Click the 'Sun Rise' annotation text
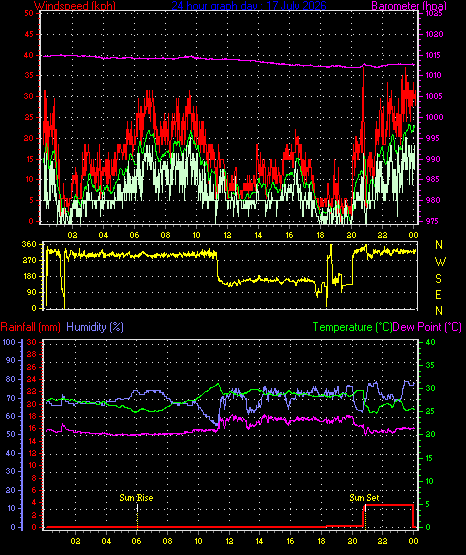Screen dimensions: 466x555 click(x=136, y=498)
